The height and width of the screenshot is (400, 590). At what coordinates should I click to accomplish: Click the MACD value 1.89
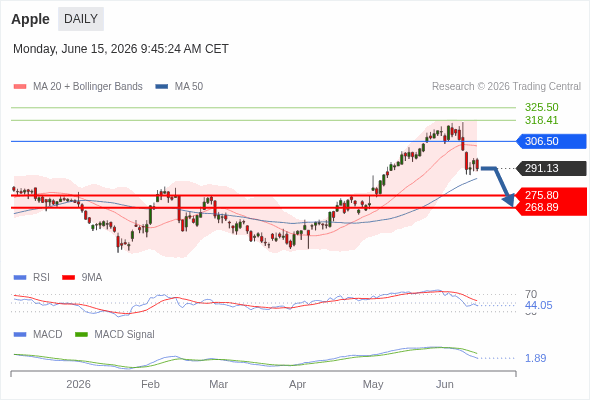(535, 358)
